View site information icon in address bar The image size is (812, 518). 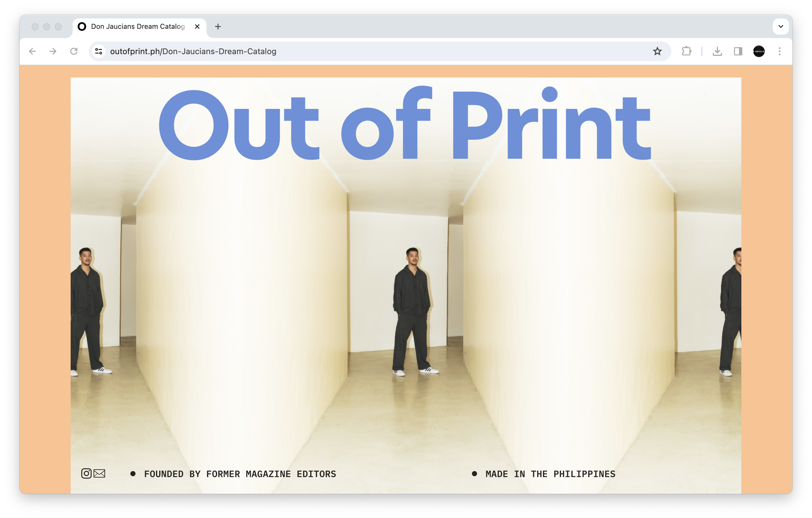pos(99,51)
